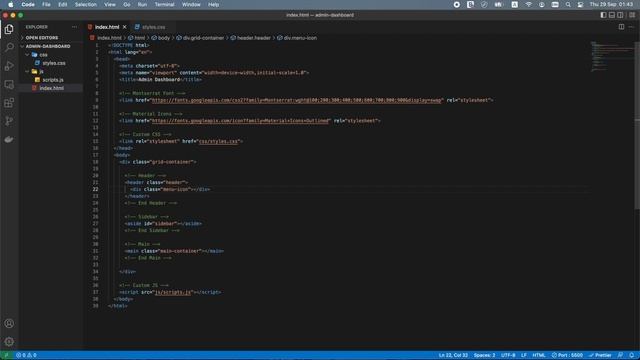Viewport: 640px width, 360px height.
Task: Open editor more actions ellipsis
Action: pyautogui.click(x=631, y=27)
